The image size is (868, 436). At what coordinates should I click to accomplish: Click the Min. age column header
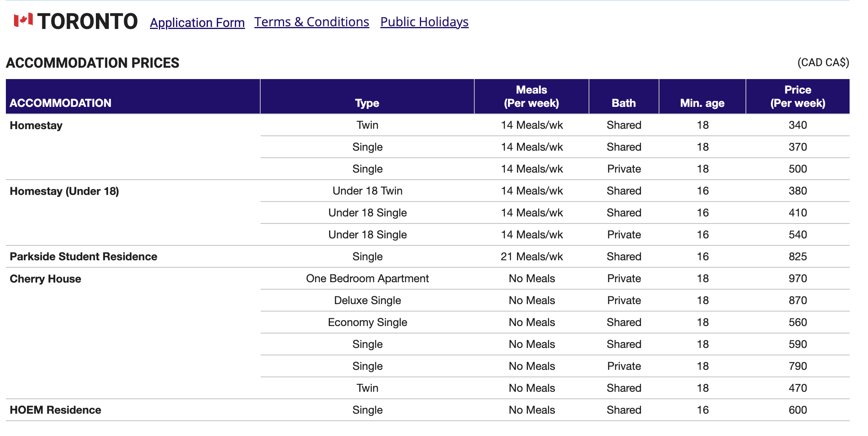point(702,103)
